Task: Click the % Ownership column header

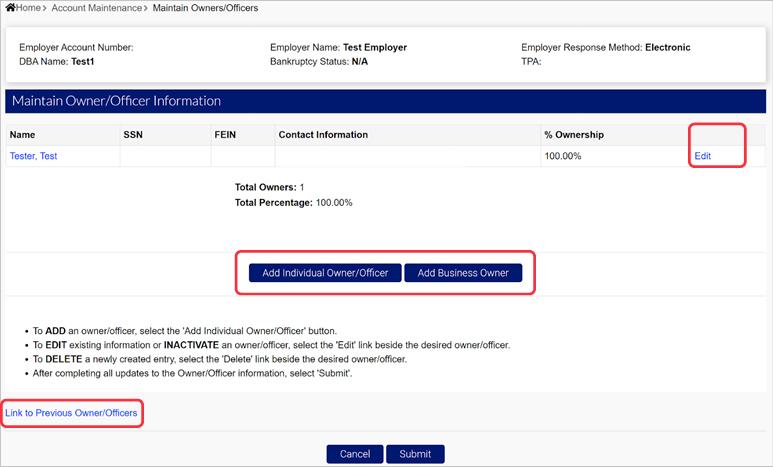Action: pyautogui.click(x=573, y=135)
